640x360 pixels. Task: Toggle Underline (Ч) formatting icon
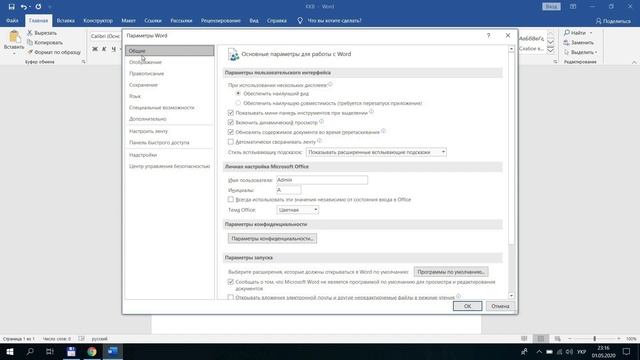coord(113,49)
